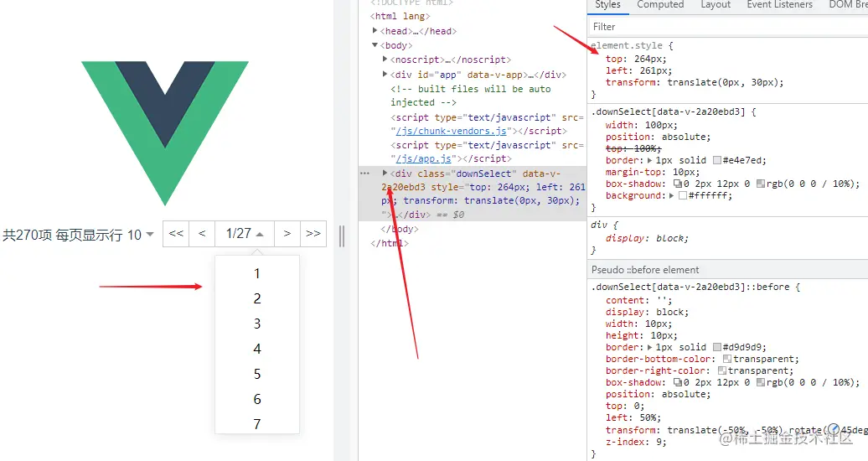The height and width of the screenshot is (461, 868).
Task: Open the angle editor icon for rotate
Action: tap(834, 429)
